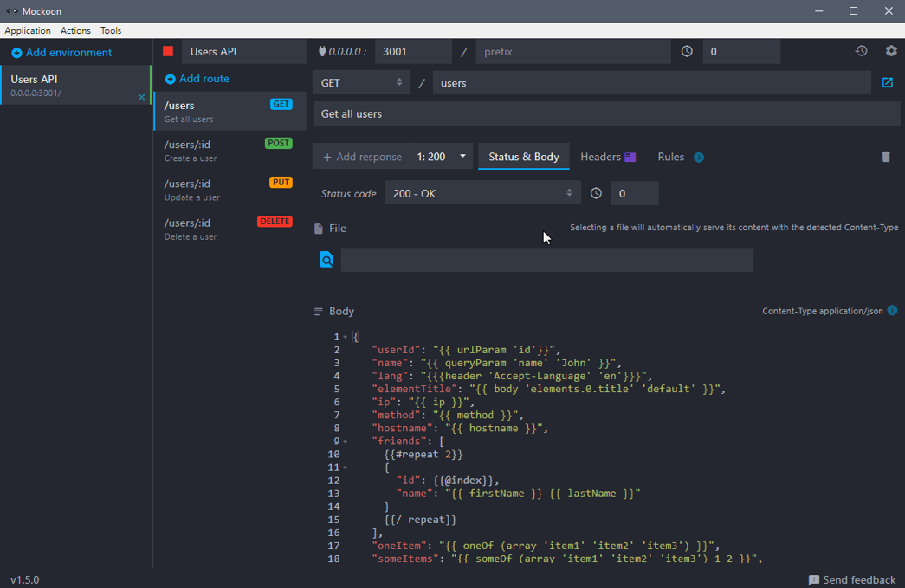905x588 pixels.
Task: Click the environment latency clock icon
Action: (687, 51)
